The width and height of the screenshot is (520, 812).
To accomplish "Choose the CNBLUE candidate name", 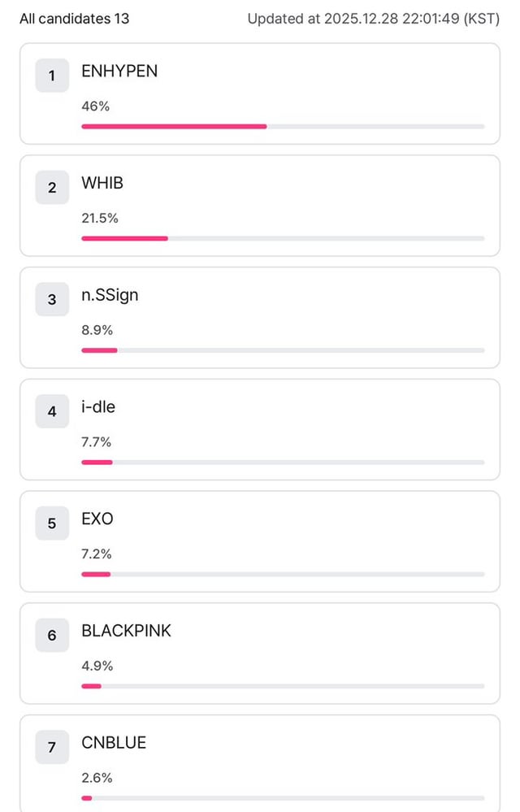I will (x=114, y=743).
